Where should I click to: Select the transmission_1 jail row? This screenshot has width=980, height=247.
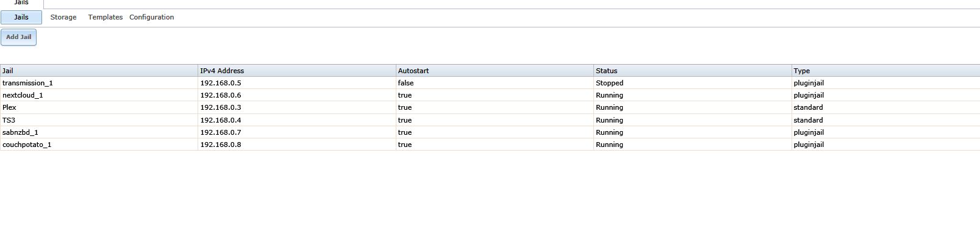point(490,83)
